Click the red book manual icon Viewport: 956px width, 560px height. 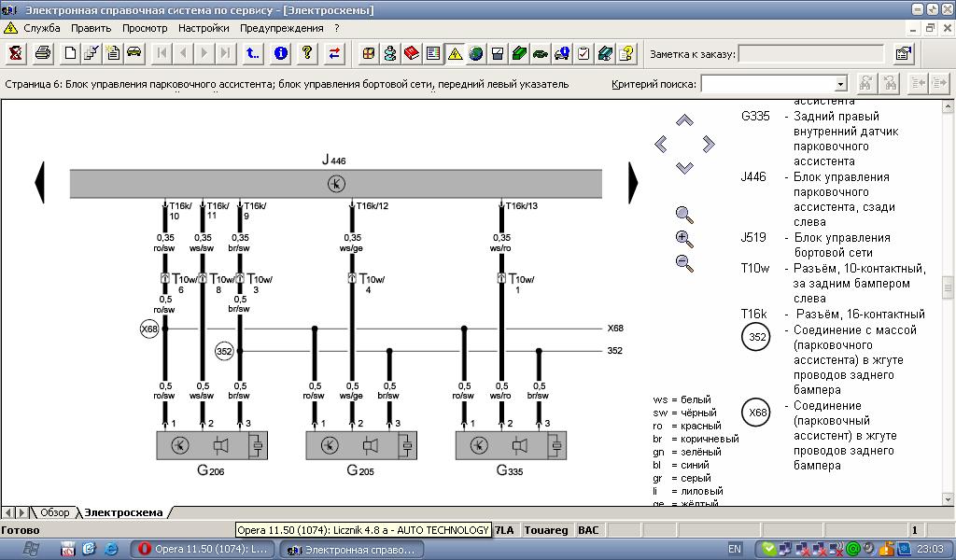coord(412,53)
